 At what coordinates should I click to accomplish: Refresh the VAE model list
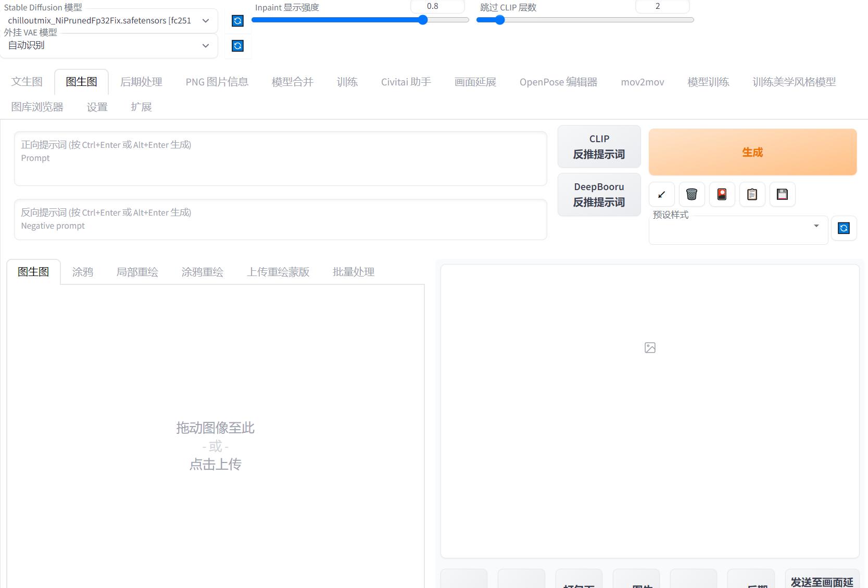[x=237, y=46]
